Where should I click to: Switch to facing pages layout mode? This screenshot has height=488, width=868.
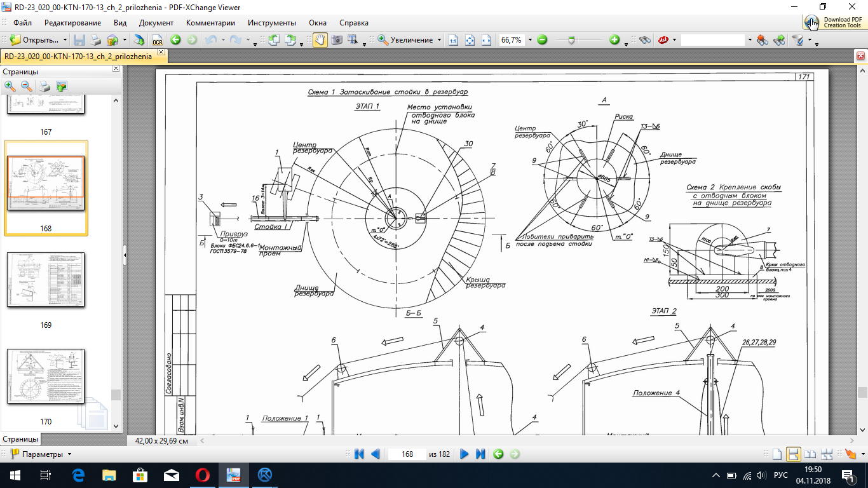[810, 454]
